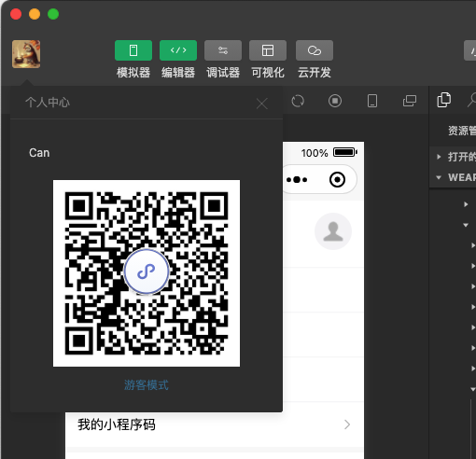This screenshot has height=459, width=476.
Task: Toggle the 调试器 debugger panel button
Action: coord(223,50)
